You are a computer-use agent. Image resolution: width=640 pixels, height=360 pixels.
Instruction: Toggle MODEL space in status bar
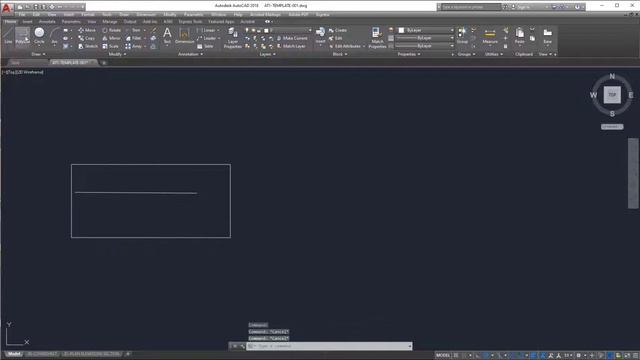tap(443, 356)
